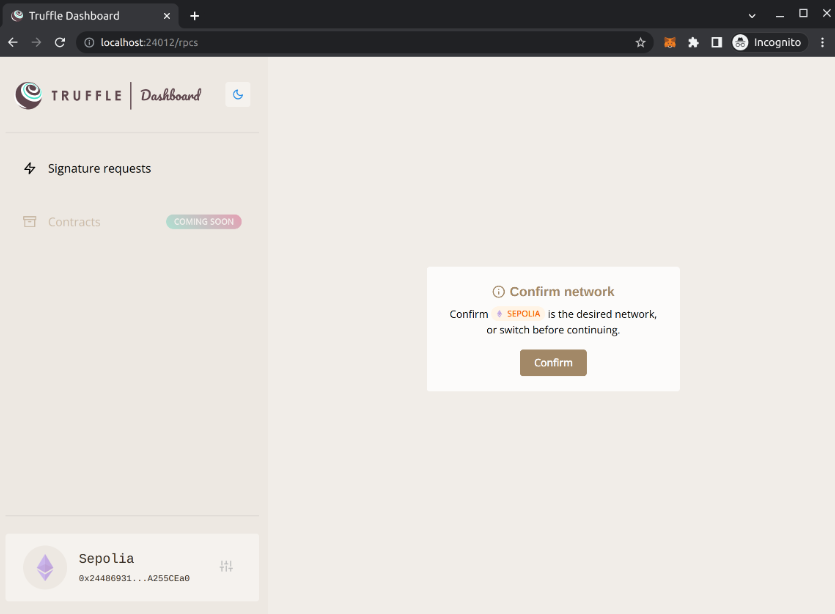The image size is (835, 614).
Task: Select Signature requests in the sidebar
Action: tap(99, 168)
